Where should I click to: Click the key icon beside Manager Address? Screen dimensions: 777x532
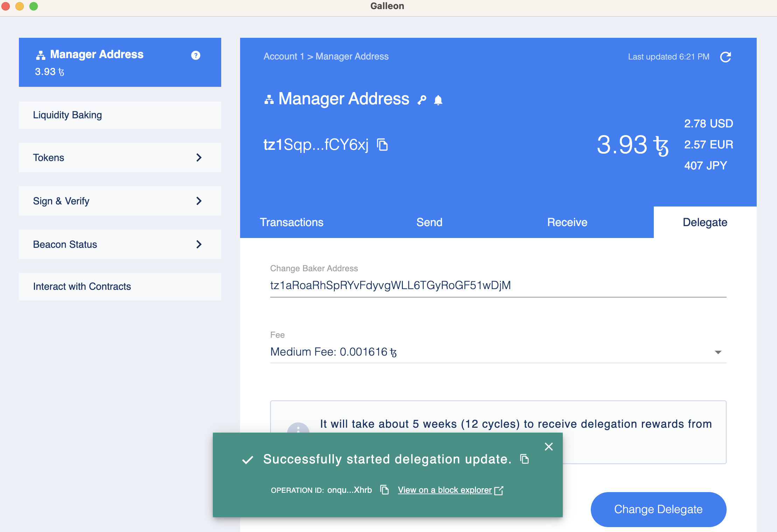click(x=422, y=100)
